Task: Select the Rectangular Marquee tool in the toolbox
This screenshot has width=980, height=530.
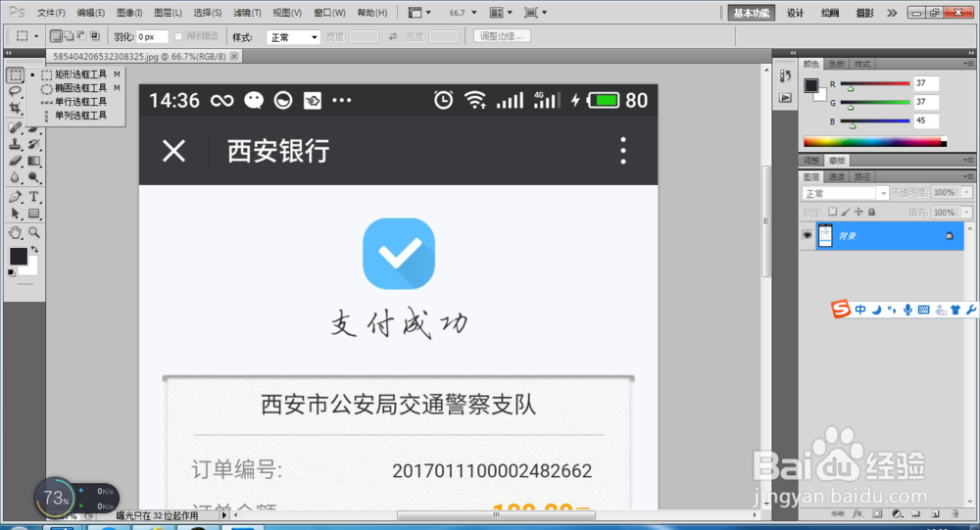Action: [x=16, y=75]
